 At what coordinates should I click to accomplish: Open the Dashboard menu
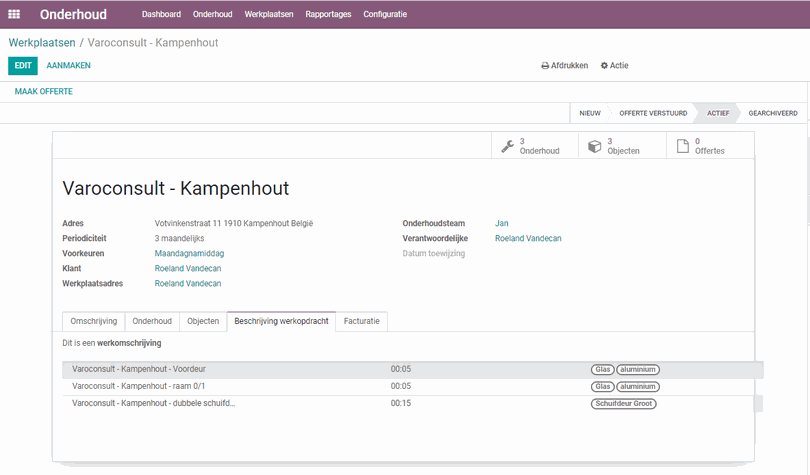tap(161, 14)
